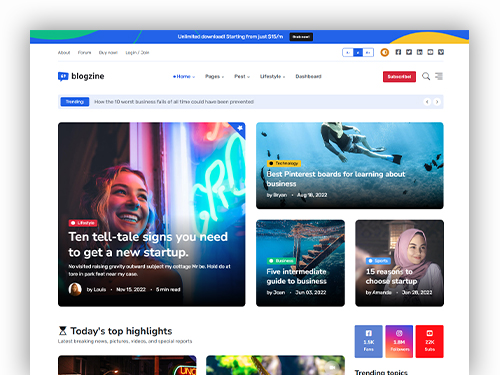
Task: Open the About link in the top bar
Action: coord(64,53)
